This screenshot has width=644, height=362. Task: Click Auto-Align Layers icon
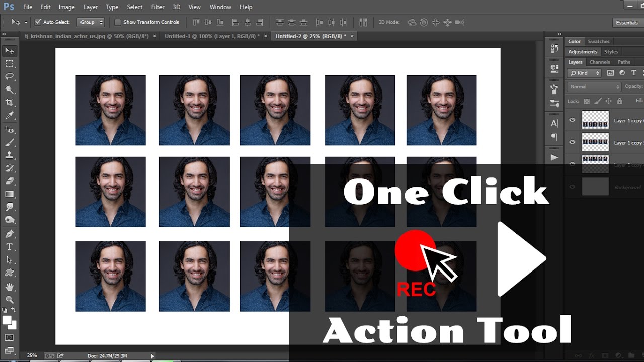[363, 22]
